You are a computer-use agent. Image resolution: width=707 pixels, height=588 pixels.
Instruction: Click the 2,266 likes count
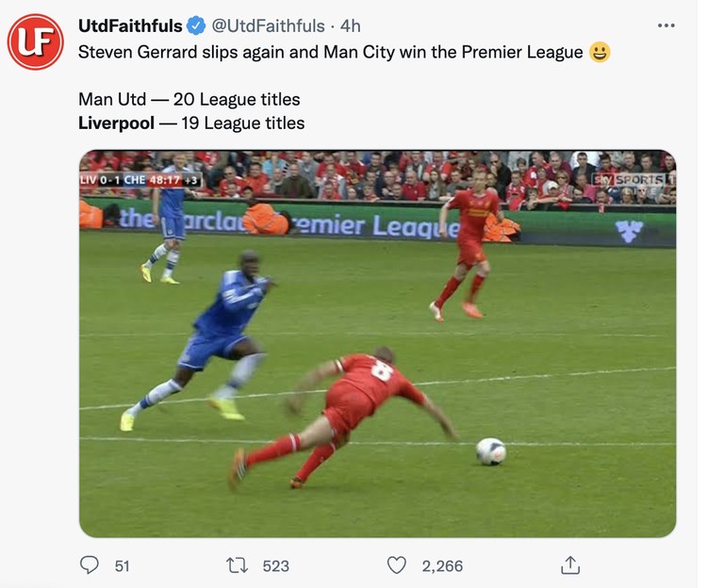click(x=442, y=566)
